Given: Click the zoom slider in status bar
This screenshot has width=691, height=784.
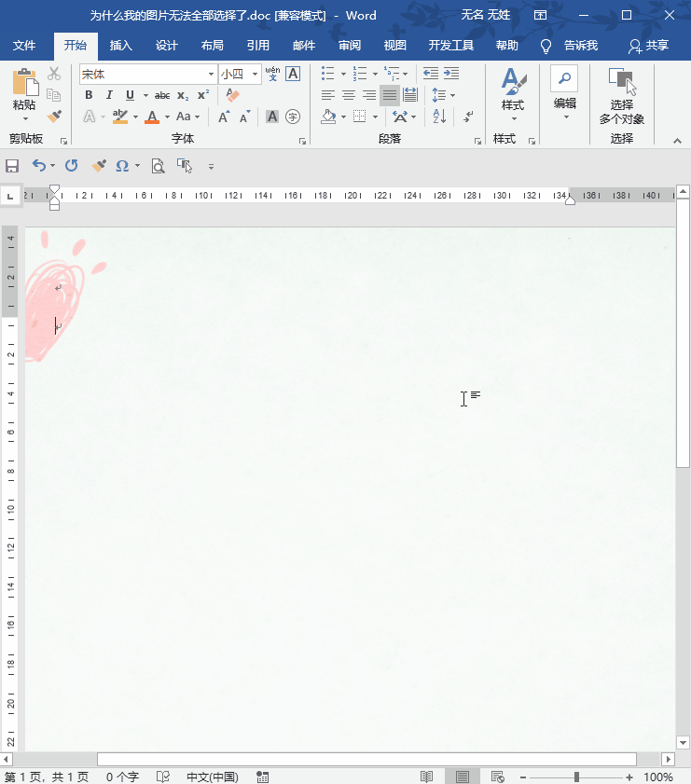Looking at the screenshot, I should coord(576,777).
